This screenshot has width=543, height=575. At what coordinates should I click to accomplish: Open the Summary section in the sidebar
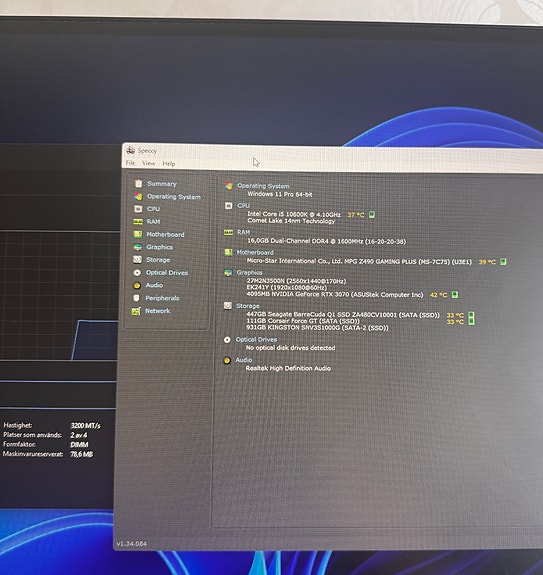pyautogui.click(x=162, y=184)
